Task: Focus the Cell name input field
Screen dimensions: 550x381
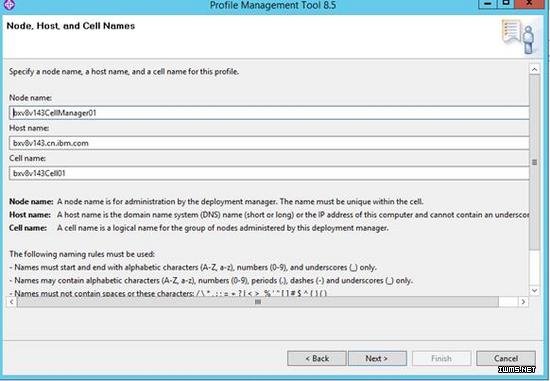Action: 269,173
